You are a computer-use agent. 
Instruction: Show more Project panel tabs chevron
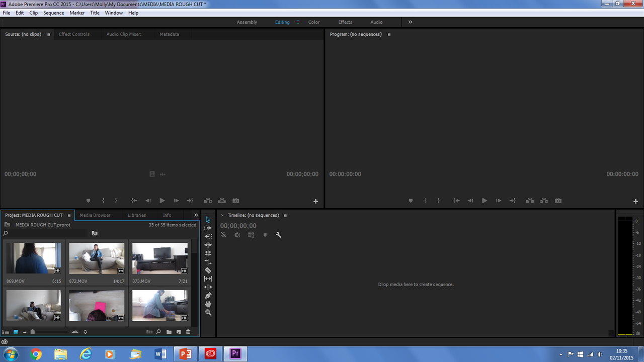pyautogui.click(x=196, y=215)
